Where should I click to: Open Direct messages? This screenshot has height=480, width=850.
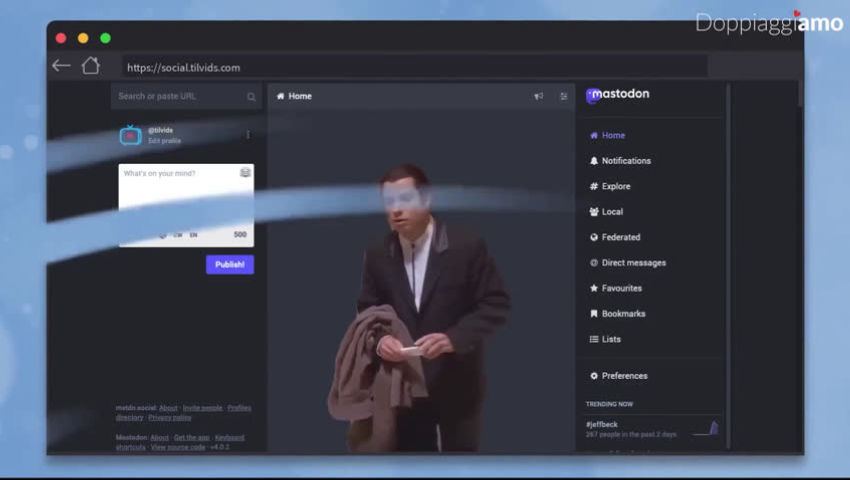click(633, 263)
